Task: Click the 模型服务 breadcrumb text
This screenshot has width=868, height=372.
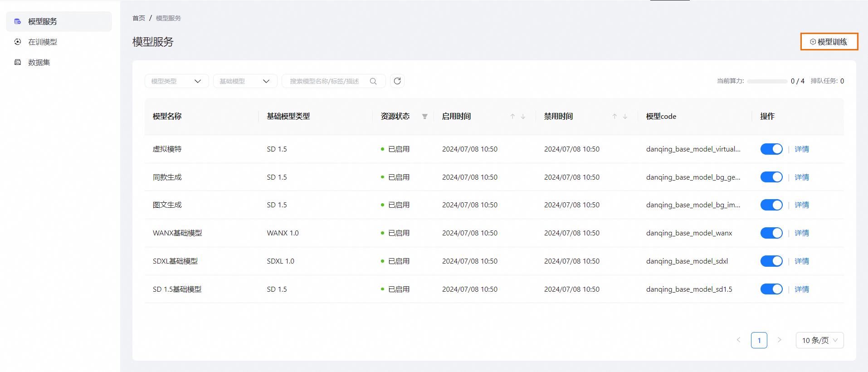Action: pyautogui.click(x=168, y=18)
